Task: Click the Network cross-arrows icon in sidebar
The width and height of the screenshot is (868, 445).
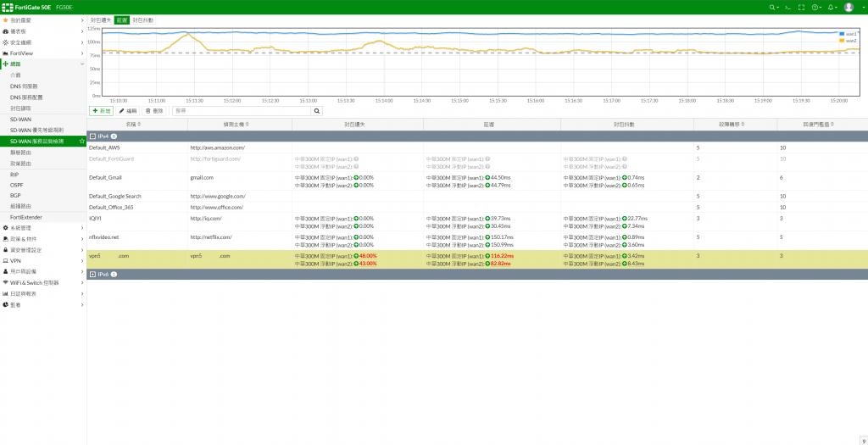Action: [x=6, y=64]
